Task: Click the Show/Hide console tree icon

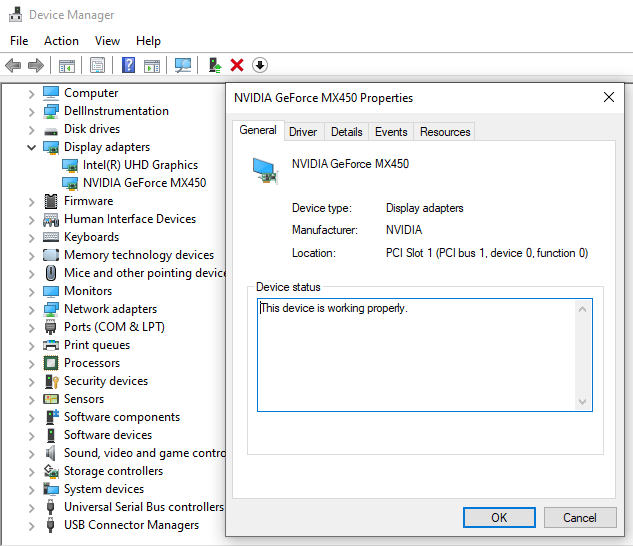Action: click(x=67, y=65)
